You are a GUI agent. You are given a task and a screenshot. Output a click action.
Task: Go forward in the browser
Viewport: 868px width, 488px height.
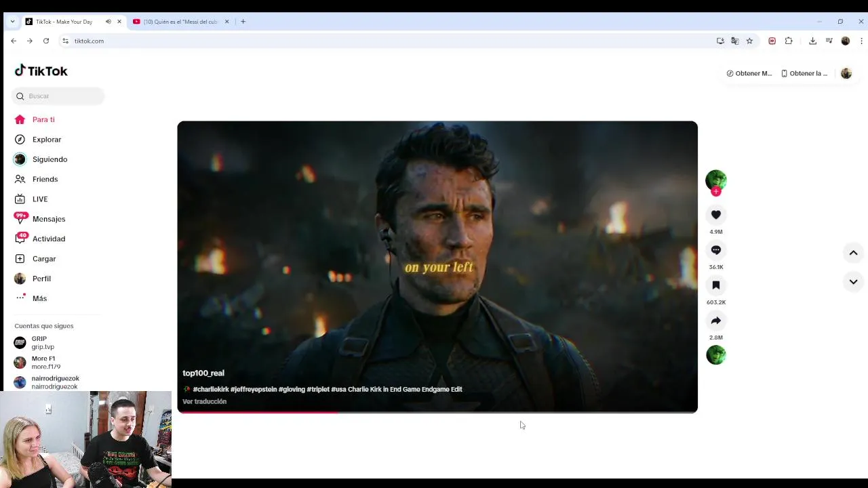(x=30, y=41)
